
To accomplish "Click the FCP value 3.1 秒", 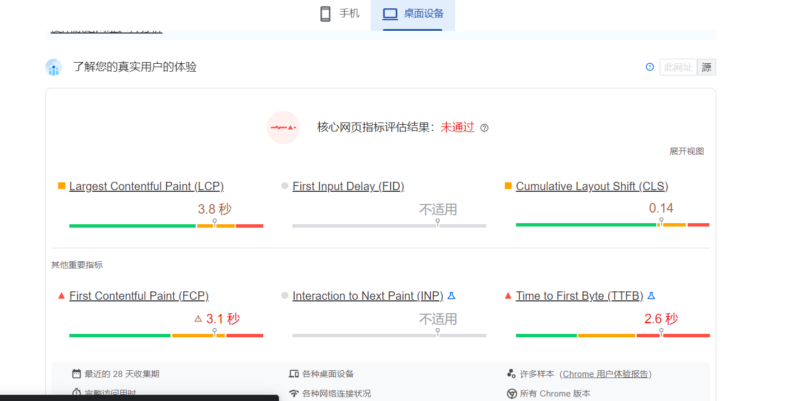I will click(222, 319).
